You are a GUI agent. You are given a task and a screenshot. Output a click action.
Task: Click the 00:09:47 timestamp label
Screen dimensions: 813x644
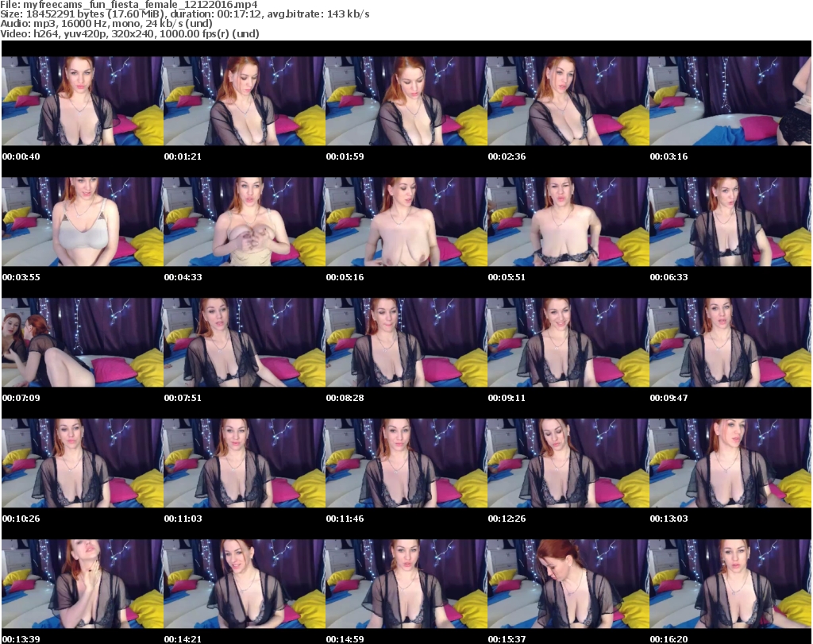(669, 398)
